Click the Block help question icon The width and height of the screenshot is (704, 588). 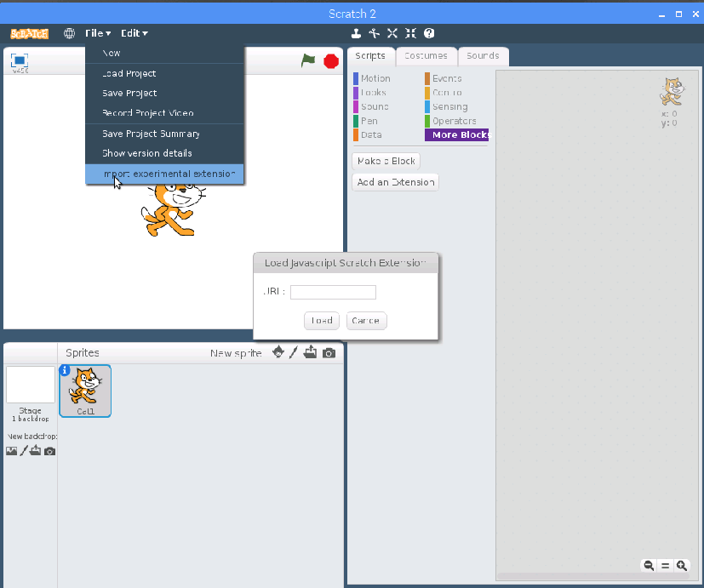pos(429,33)
